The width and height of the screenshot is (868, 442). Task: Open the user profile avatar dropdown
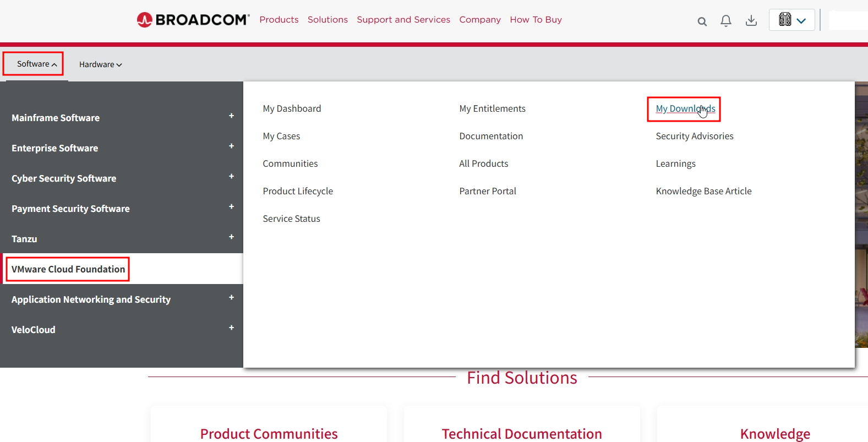pos(791,20)
